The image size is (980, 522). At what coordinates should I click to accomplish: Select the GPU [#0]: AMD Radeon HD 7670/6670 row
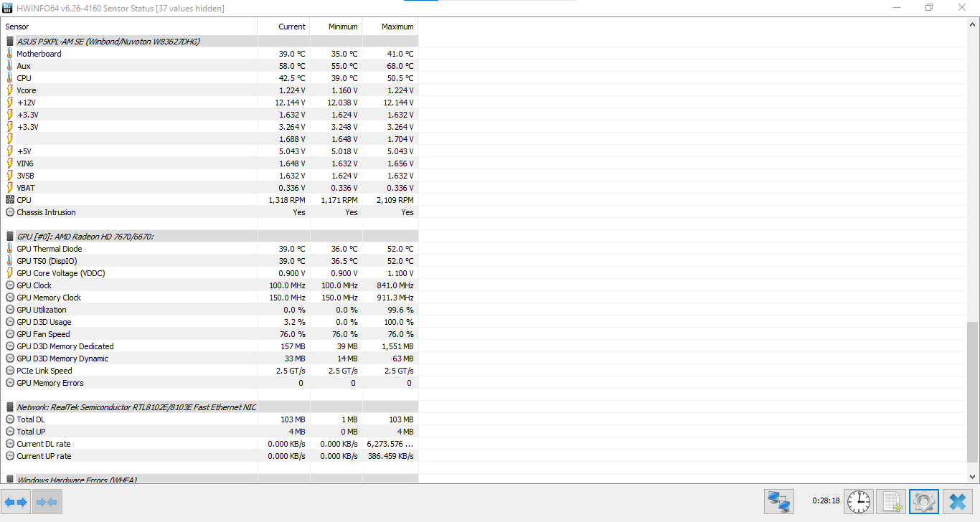209,237
